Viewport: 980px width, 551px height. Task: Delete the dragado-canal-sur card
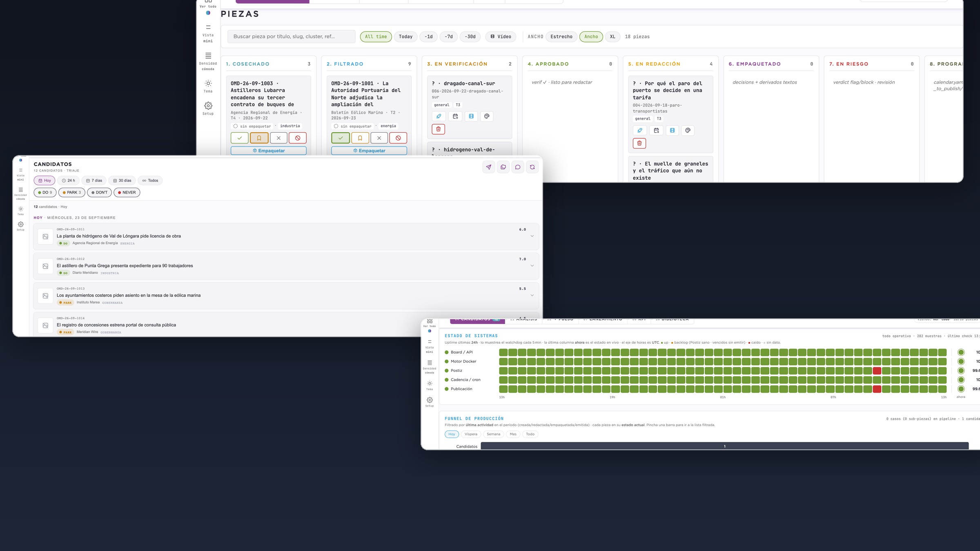[x=439, y=129]
